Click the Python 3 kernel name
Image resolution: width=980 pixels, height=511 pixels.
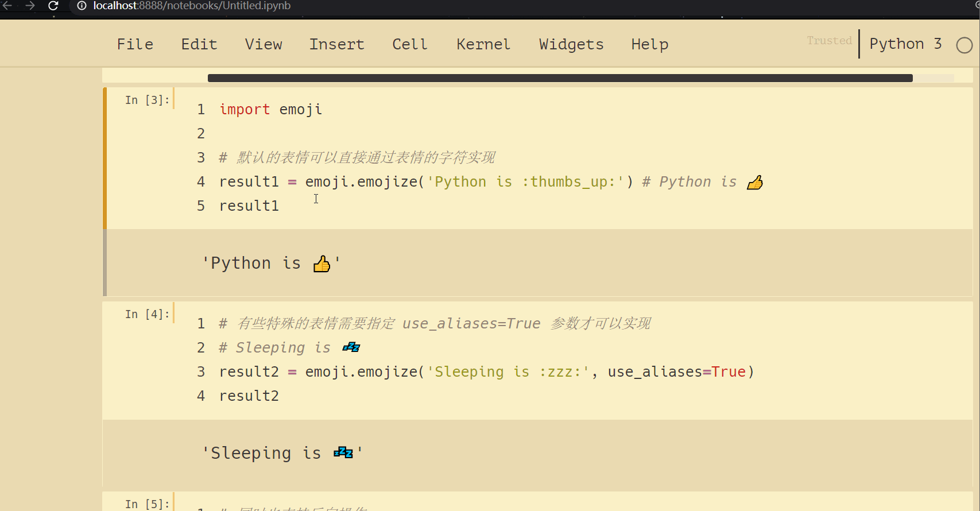coord(905,44)
